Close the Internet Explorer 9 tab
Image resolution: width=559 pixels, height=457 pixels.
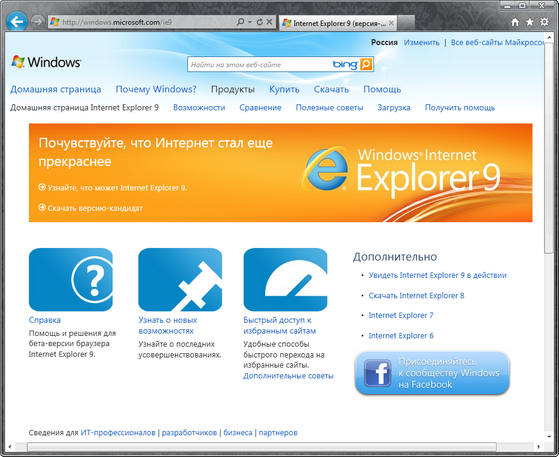[391, 23]
